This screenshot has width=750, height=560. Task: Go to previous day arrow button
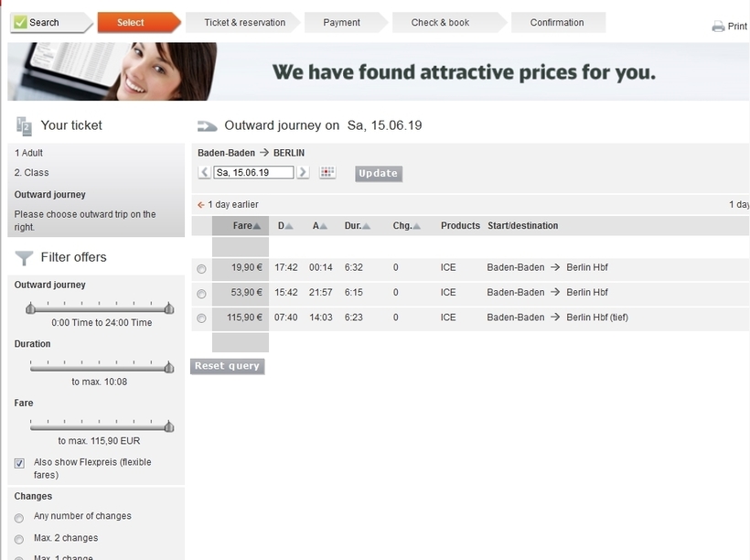pyautogui.click(x=205, y=173)
